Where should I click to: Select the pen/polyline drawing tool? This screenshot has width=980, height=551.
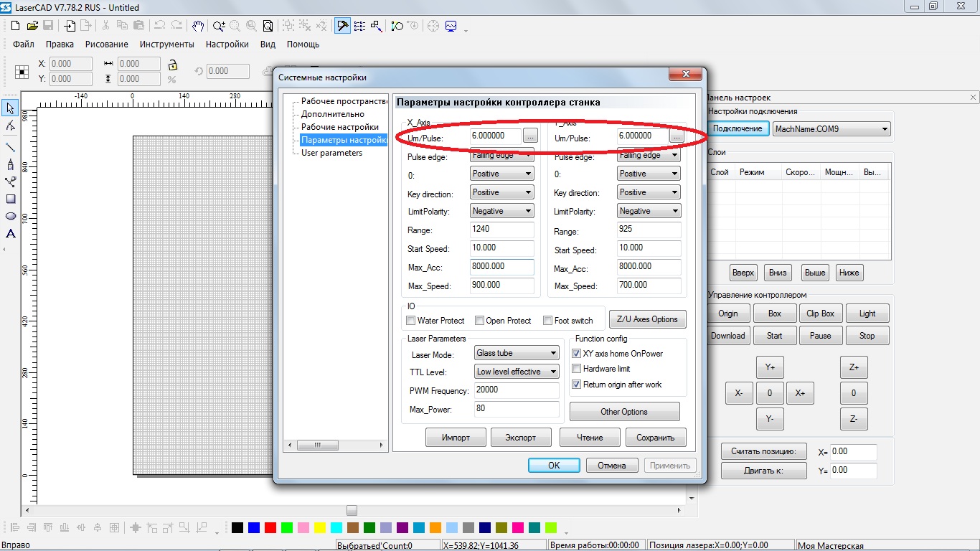11,164
